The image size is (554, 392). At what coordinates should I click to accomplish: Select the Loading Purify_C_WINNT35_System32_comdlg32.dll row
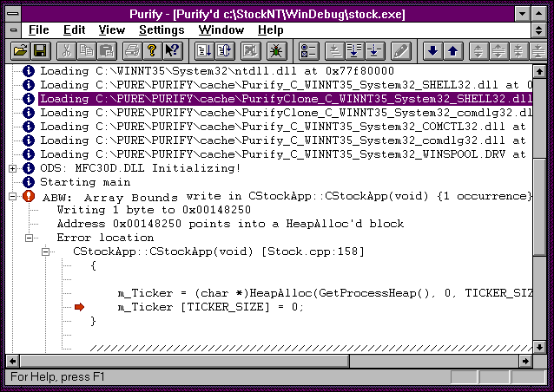click(283, 140)
